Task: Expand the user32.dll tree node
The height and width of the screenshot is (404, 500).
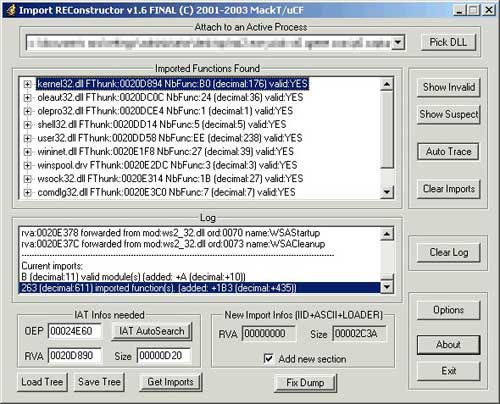Action: [x=28, y=138]
